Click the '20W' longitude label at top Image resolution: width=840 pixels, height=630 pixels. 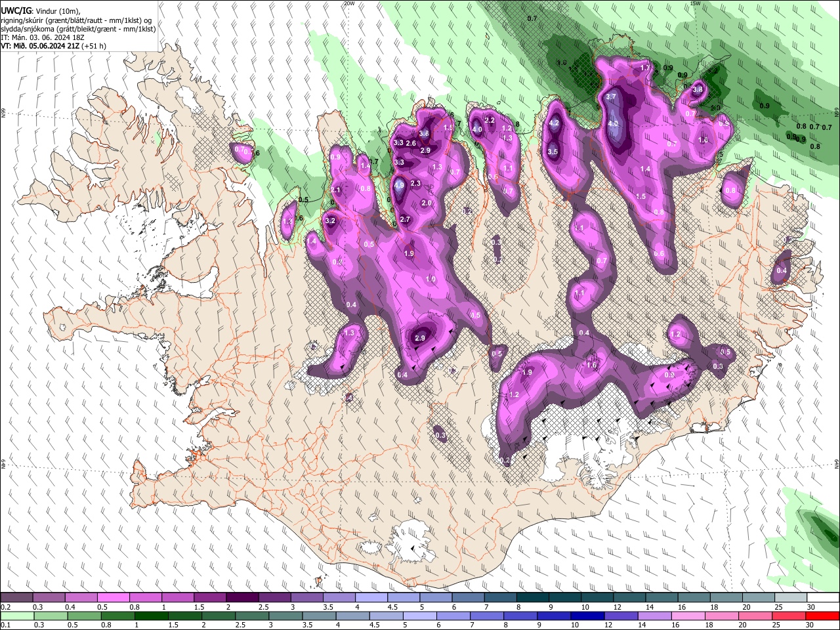(349, 3)
